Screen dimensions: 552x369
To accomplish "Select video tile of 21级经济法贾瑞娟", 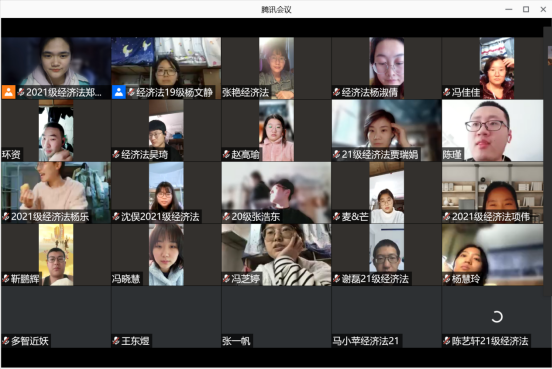I will (x=387, y=130).
